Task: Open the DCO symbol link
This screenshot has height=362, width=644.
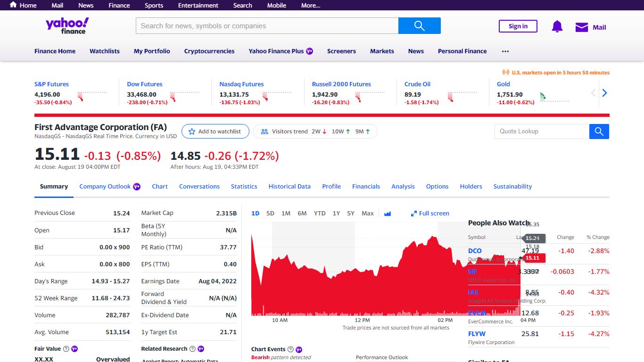Action: (x=475, y=251)
